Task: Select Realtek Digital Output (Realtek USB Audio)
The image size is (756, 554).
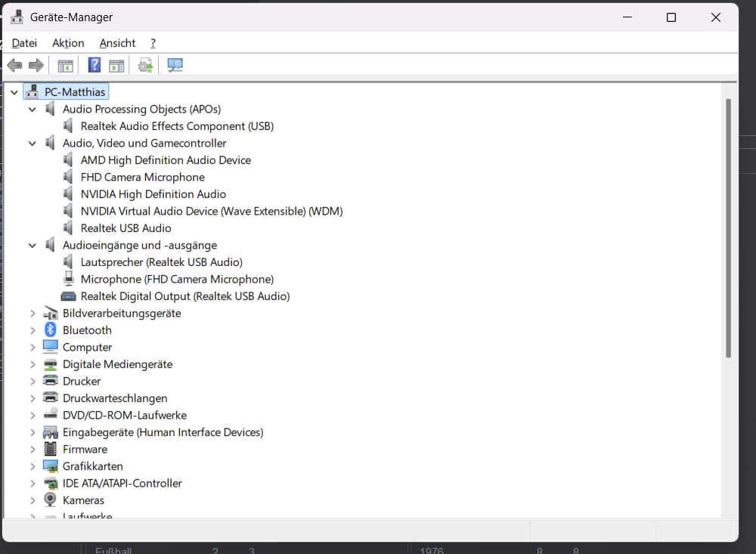Action: point(185,296)
